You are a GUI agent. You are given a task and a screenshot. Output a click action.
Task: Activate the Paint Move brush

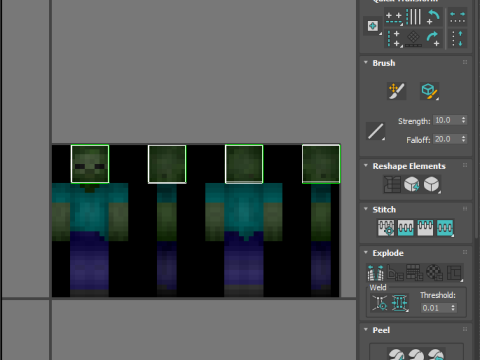(396, 91)
